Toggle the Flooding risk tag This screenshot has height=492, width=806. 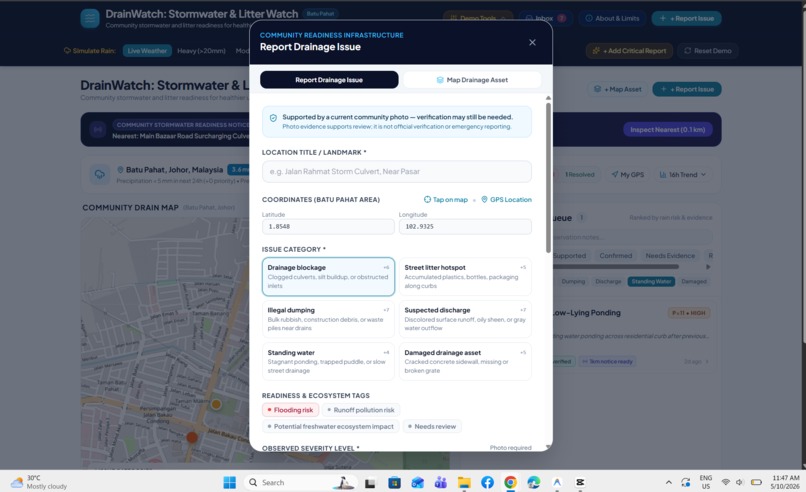[x=290, y=410]
